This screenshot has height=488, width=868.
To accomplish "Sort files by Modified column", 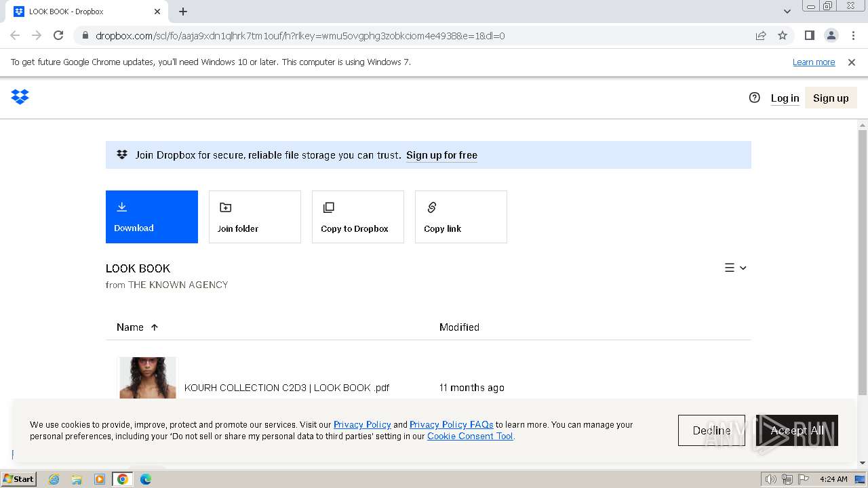I will [x=459, y=327].
